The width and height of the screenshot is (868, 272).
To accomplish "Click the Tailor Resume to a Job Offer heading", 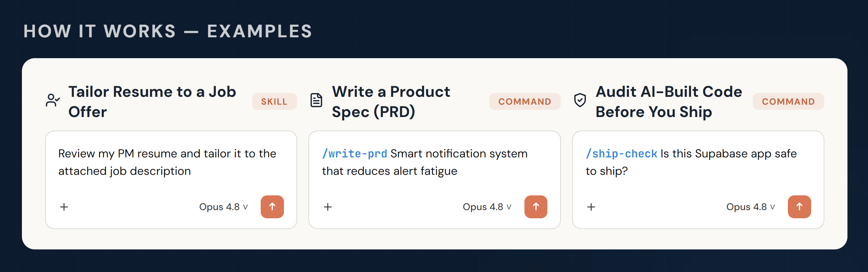I will 152,102.
